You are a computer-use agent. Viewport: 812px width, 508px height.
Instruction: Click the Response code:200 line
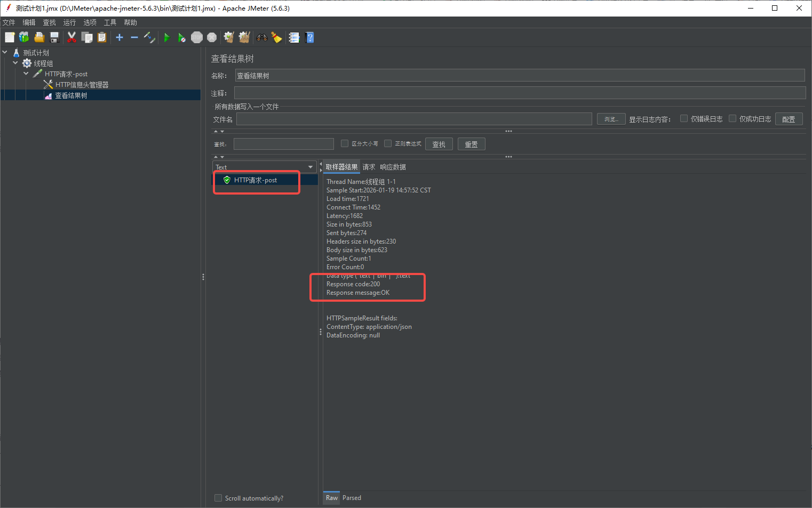click(353, 284)
